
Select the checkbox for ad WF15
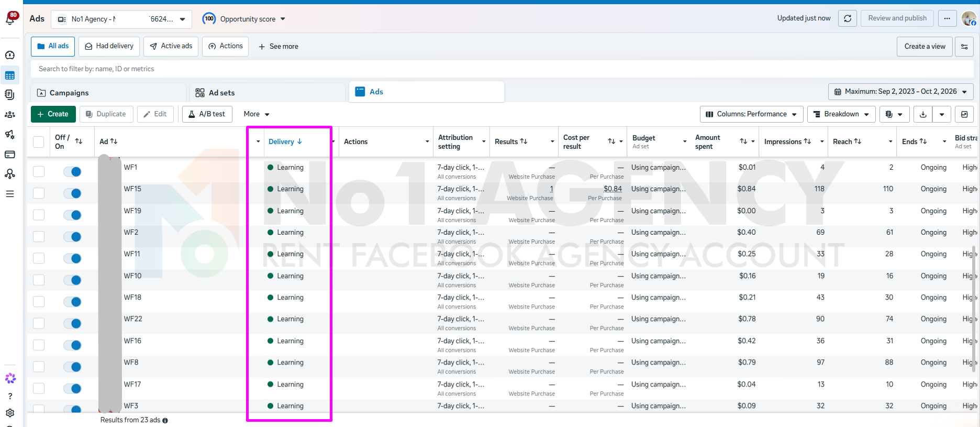[x=39, y=193]
